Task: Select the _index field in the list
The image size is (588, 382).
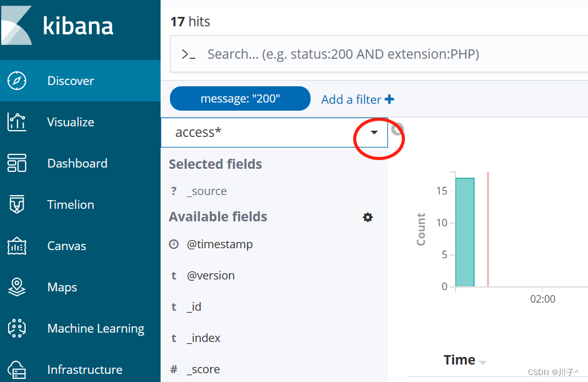Action: pyautogui.click(x=204, y=338)
